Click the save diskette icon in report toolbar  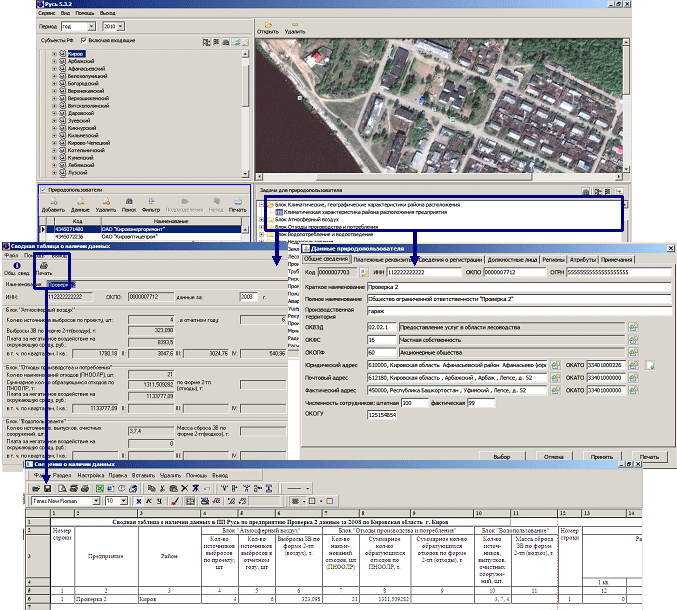click(x=46, y=487)
